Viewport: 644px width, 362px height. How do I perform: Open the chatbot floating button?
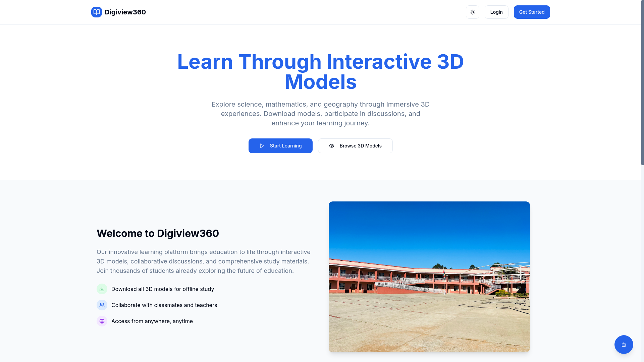[624, 345]
